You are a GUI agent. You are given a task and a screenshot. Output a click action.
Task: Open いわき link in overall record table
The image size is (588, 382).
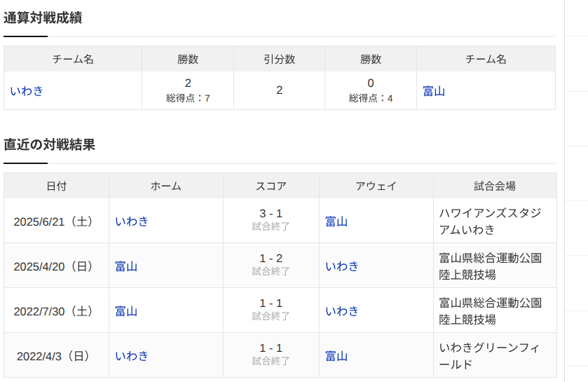pos(27,91)
